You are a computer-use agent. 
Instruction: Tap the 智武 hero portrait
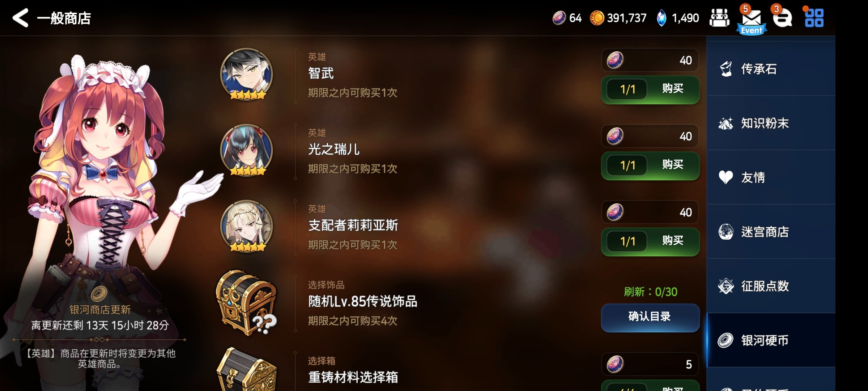pyautogui.click(x=247, y=74)
